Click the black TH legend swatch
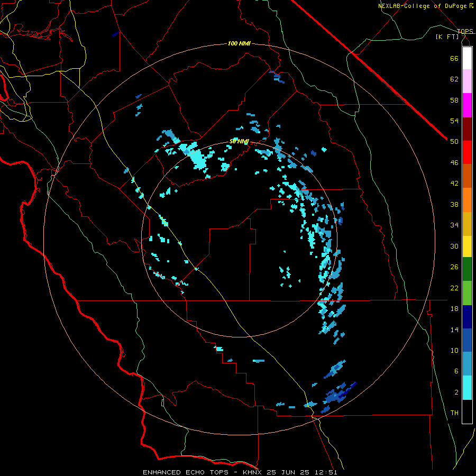 [x=467, y=411]
